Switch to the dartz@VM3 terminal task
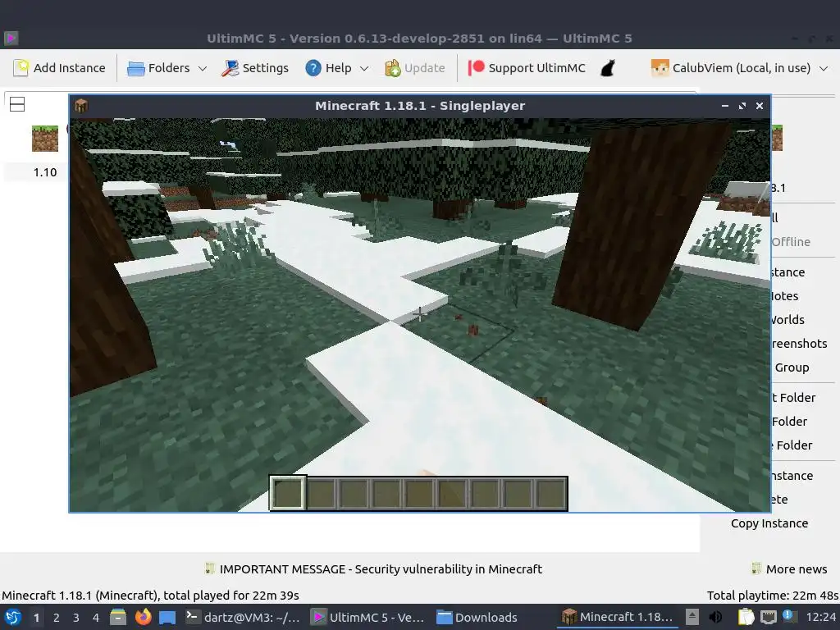840x630 pixels. pyautogui.click(x=243, y=617)
